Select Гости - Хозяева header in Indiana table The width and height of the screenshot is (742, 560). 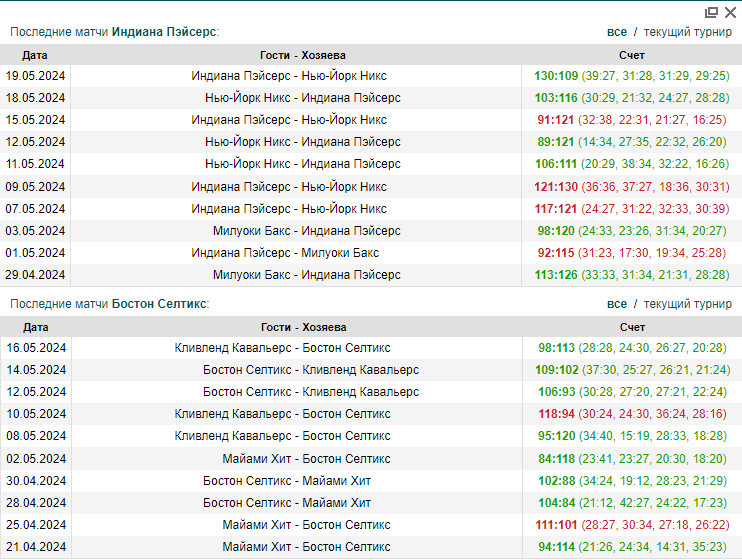pos(303,55)
